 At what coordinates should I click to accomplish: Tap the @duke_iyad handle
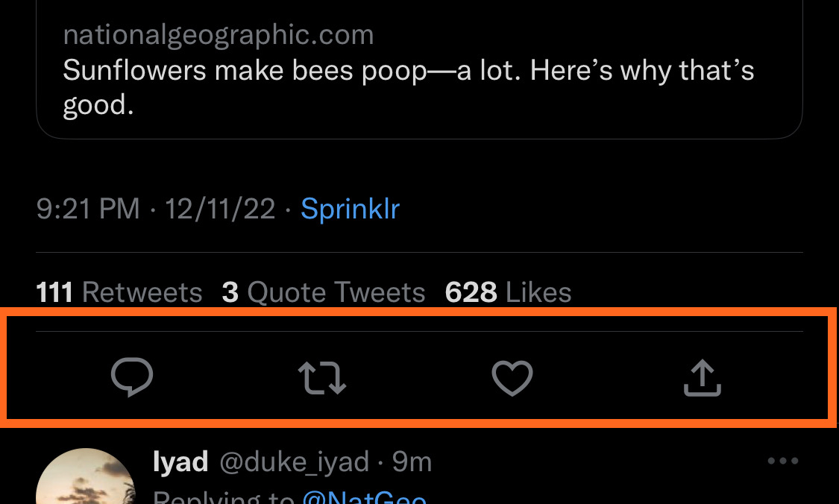[x=294, y=462]
